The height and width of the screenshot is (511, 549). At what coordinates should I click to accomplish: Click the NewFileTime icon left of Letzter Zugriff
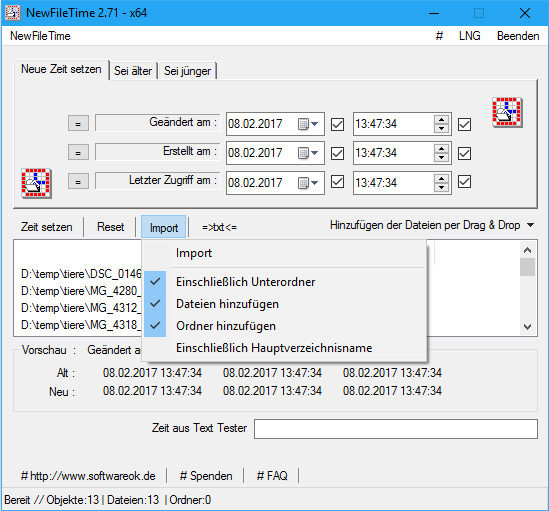pyautogui.click(x=36, y=183)
